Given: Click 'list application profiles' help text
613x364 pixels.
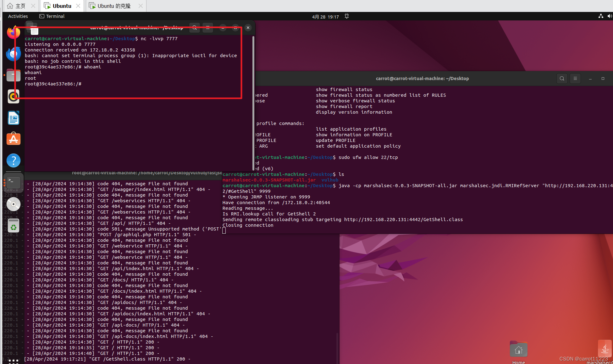Looking at the screenshot, I should click(351, 129).
